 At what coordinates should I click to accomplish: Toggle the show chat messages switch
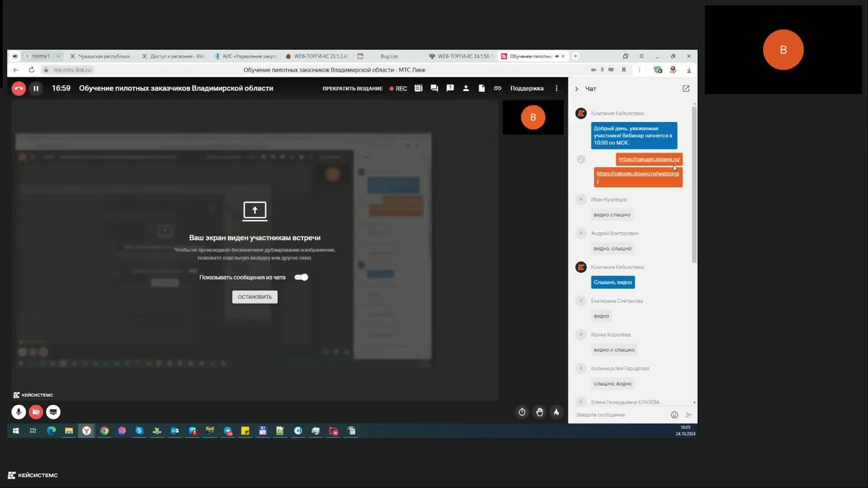pos(301,277)
